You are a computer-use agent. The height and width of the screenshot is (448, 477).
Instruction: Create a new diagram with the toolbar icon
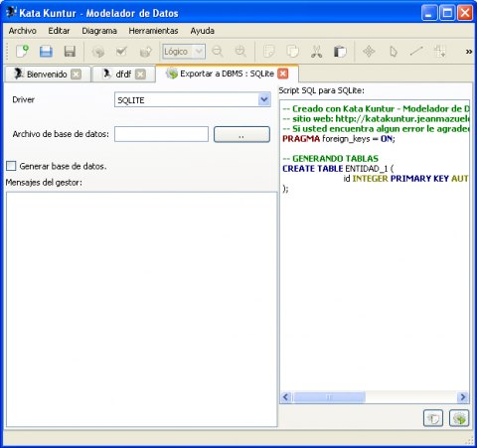tap(22, 52)
